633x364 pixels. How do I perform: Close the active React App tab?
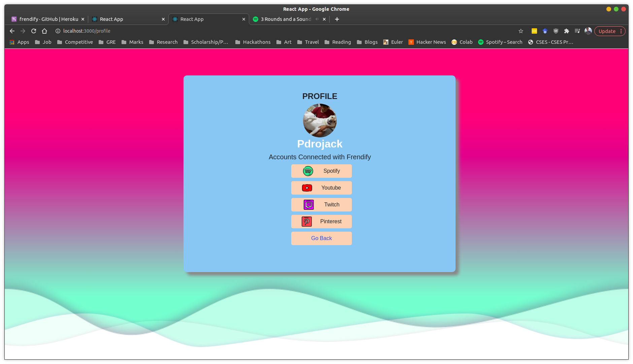[x=244, y=19]
